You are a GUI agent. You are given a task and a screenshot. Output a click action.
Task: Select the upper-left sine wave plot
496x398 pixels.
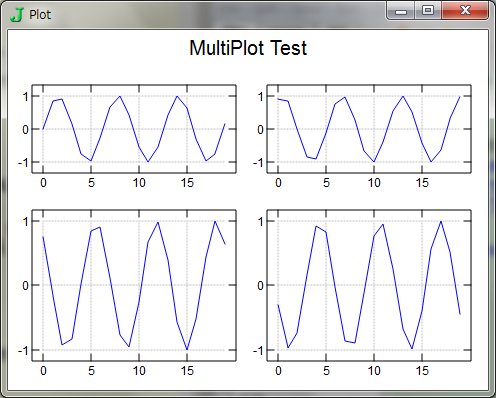[134, 129]
